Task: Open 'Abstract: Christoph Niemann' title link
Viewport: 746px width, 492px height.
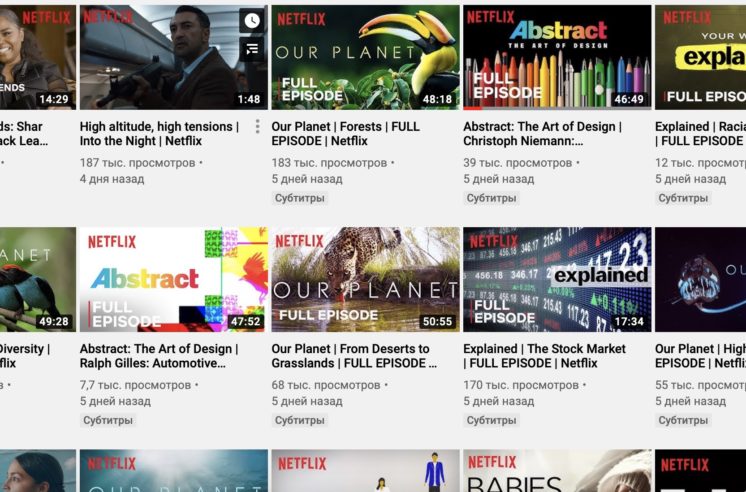Action: point(542,134)
